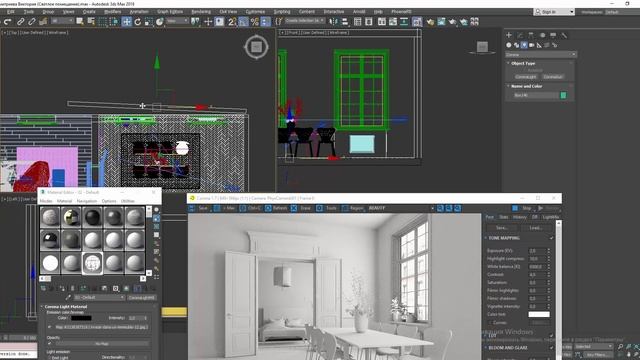640x360 pixels.
Task: Open the Rendering menu
Action: tap(201, 12)
